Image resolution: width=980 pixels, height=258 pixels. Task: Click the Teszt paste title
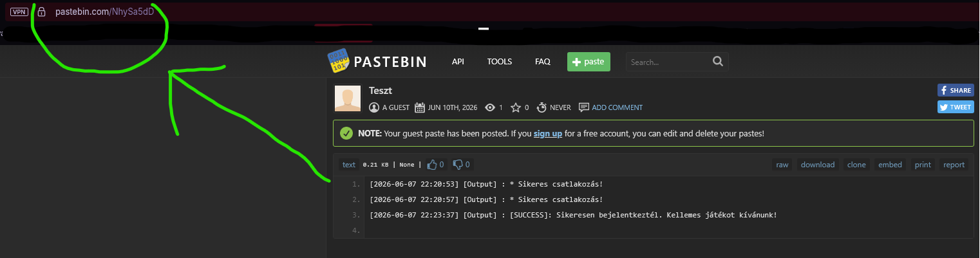(x=381, y=91)
